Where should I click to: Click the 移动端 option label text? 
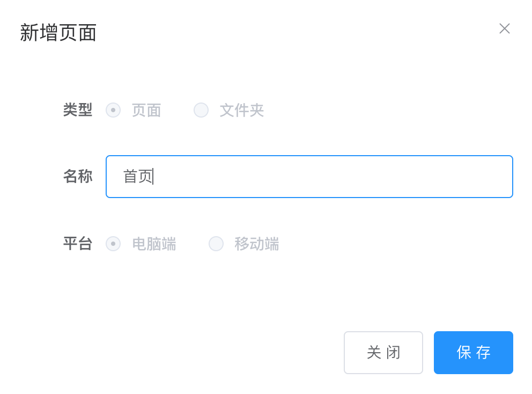tap(256, 244)
